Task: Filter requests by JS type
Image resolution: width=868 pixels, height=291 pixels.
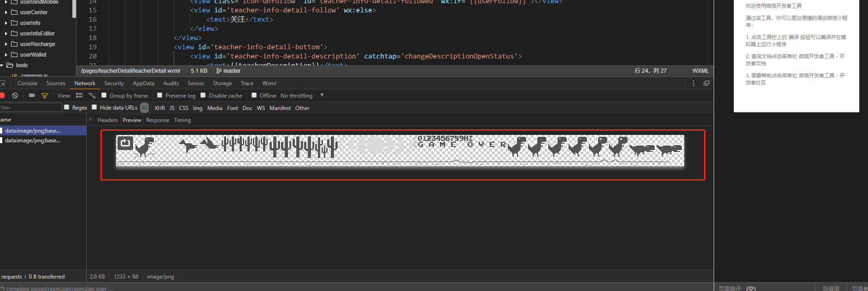Action: (x=172, y=108)
